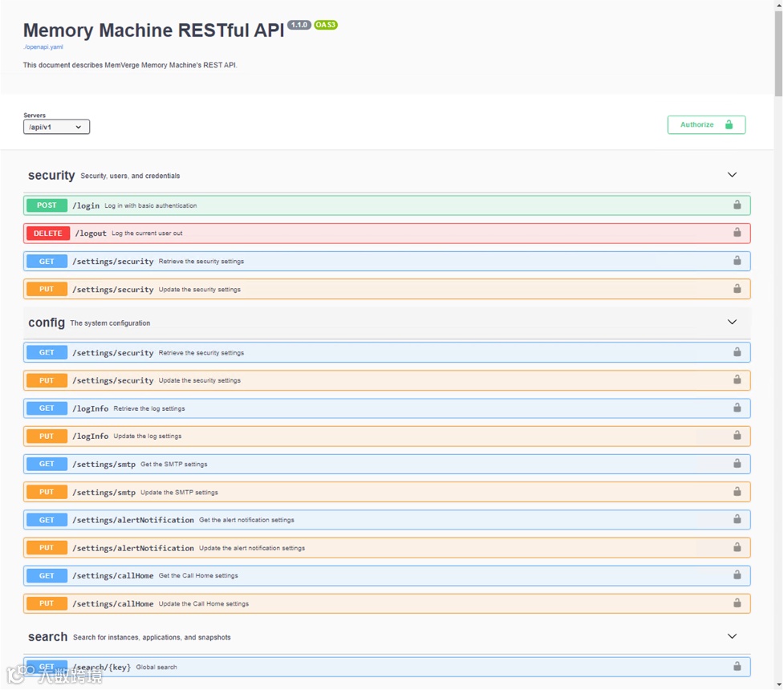Open the ./openapi.yaml link

[43, 47]
